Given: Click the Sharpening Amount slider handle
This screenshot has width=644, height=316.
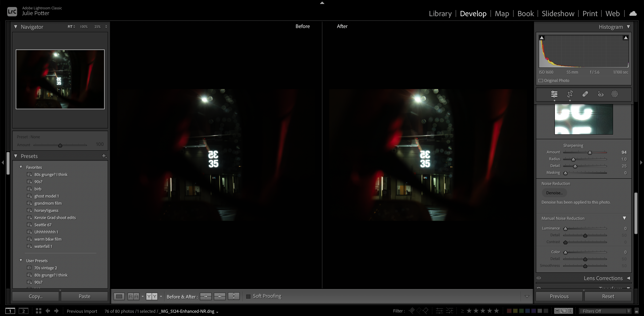Looking at the screenshot, I should tap(590, 152).
